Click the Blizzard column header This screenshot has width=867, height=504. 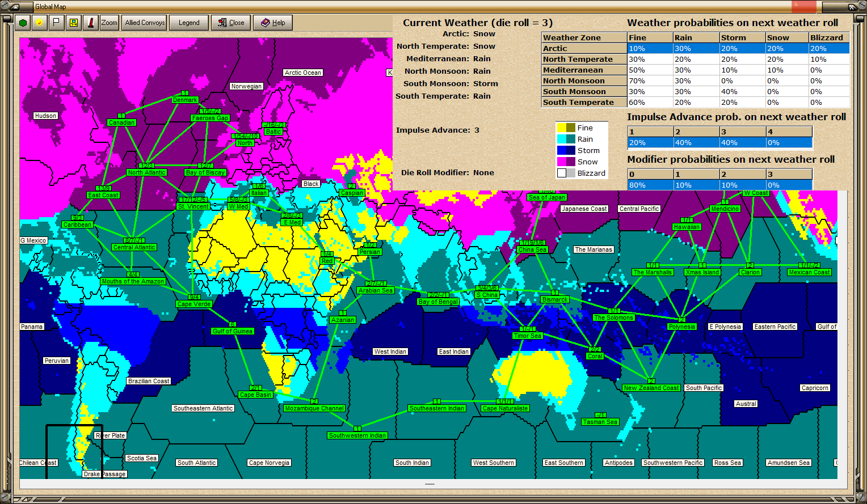(x=829, y=38)
